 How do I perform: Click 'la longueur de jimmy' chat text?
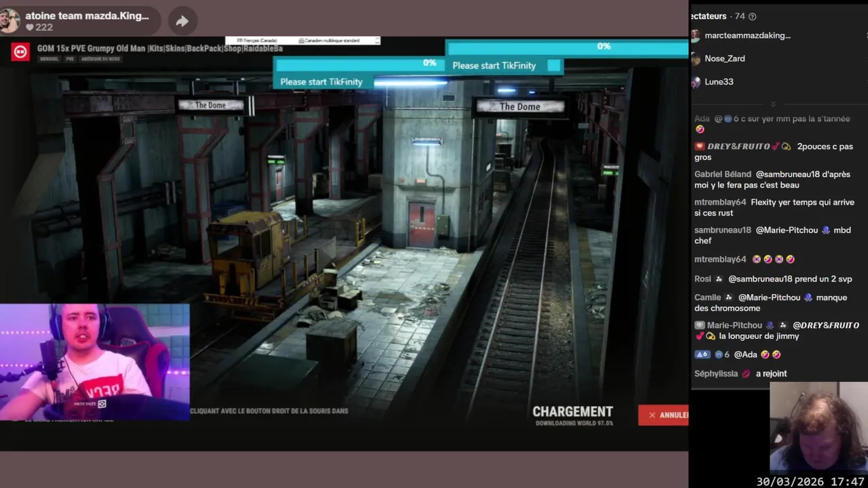[x=759, y=336]
